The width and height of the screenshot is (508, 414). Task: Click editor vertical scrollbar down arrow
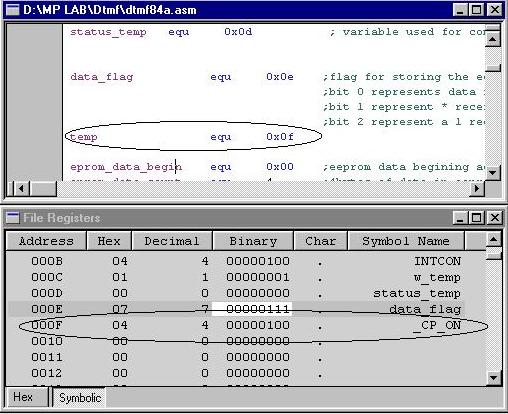[x=493, y=173]
